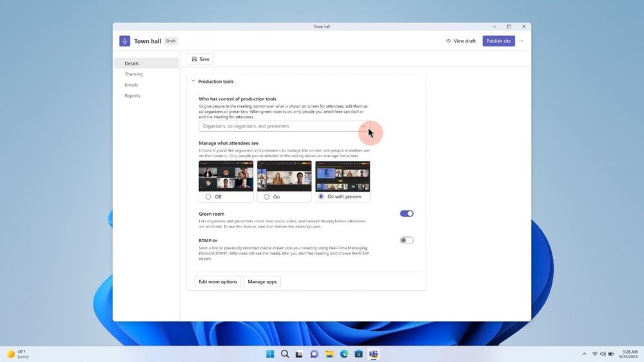
Task: Open Microsoft Store from the taskbar
Action: coord(358,354)
